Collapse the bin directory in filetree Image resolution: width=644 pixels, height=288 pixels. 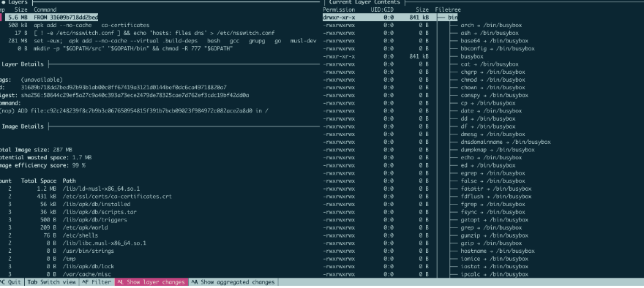click(452, 18)
